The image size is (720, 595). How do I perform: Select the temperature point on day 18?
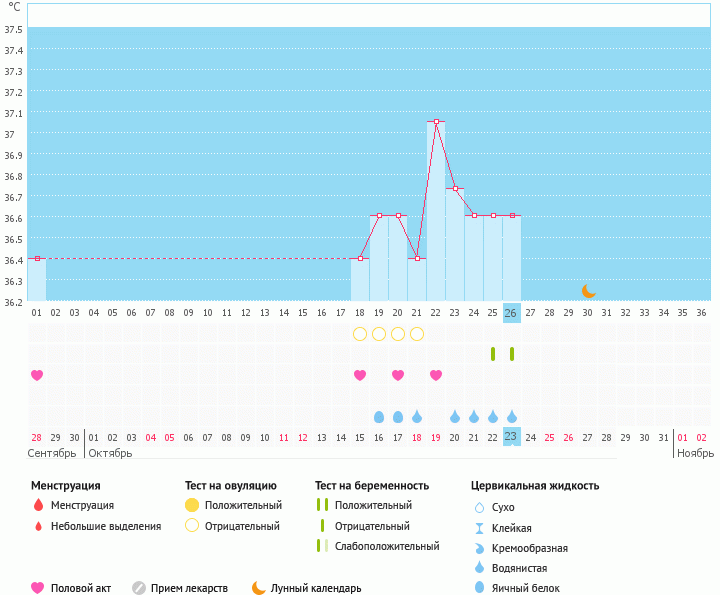coord(360,258)
